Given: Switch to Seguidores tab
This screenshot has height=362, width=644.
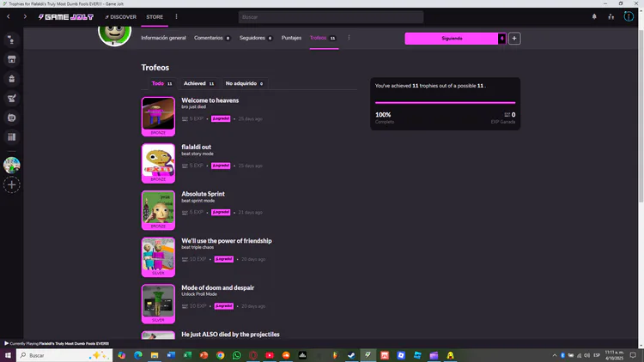Looking at the screenshot, I should tap(256, 38).
